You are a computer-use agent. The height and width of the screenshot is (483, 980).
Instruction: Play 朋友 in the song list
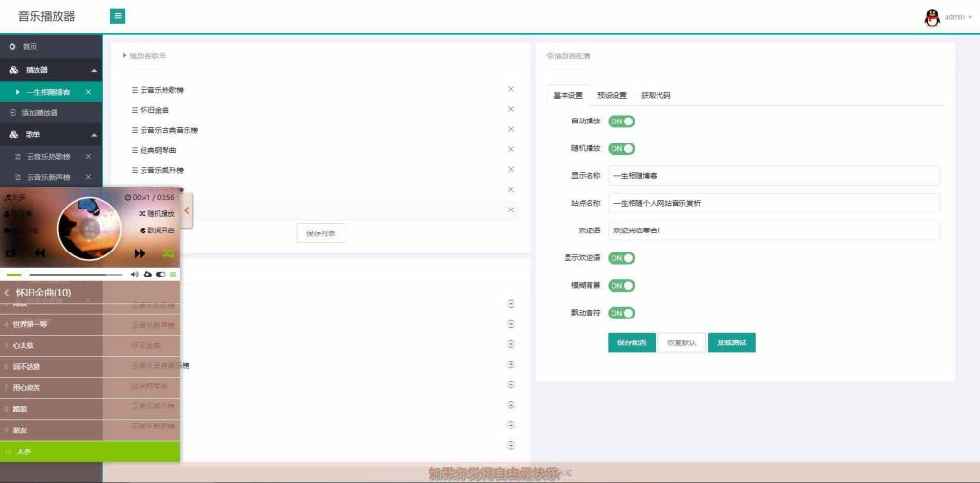[x=90, y=429]
